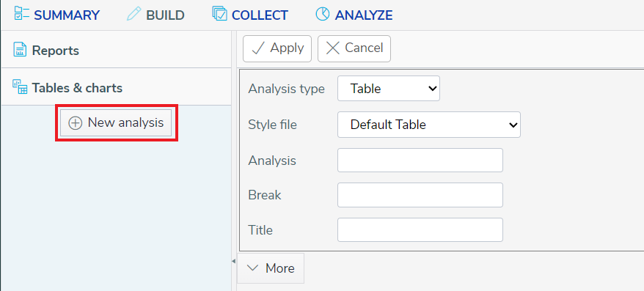Click the Tables & charts icon
This screenshot has height=291, width=644.
point(20,86)
